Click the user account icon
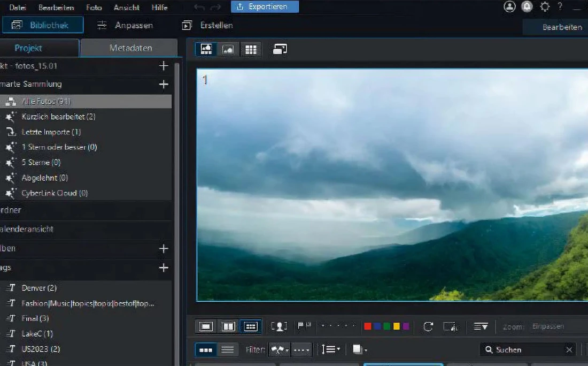The height and width of the screenshot is (366, 588). click(509, 7)
